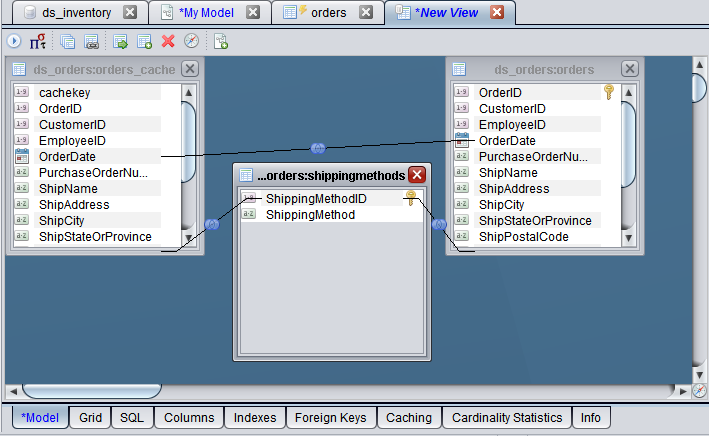709x436 pixels.
Task: Click the orders table list scroll up arrow
Action: pyautogui.click(x=629, y=92)
